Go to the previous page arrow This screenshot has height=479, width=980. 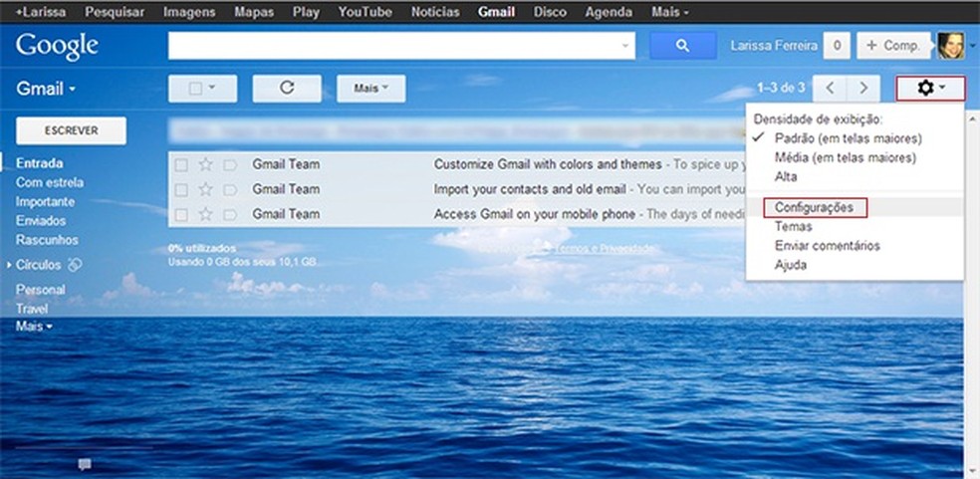[x=830, y=89]
